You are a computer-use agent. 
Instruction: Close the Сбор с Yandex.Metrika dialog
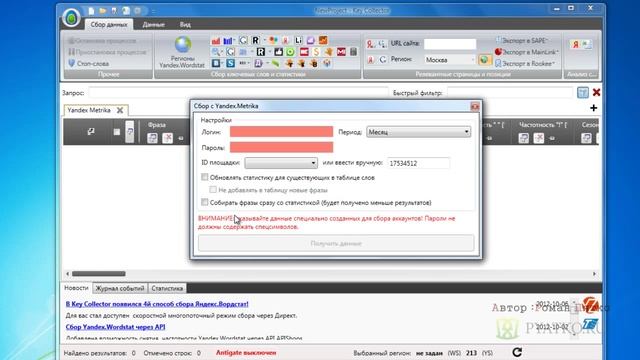click(475, 106)
